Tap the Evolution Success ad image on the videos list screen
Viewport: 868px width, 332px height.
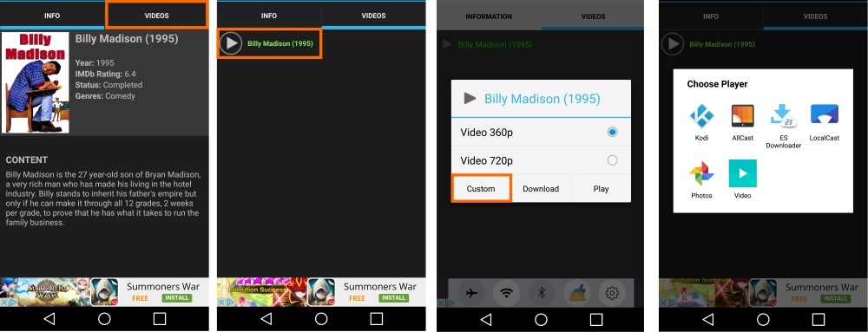click(262, 291)
